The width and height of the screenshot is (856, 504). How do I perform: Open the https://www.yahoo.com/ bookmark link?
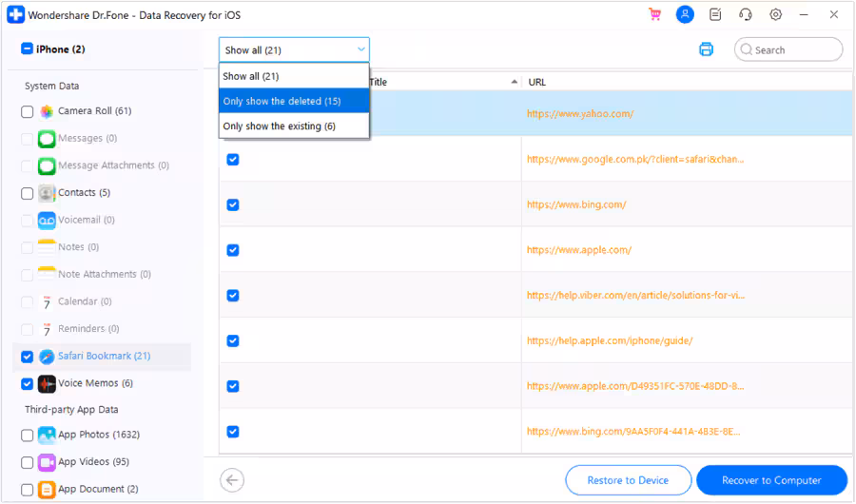click(580, 114)
